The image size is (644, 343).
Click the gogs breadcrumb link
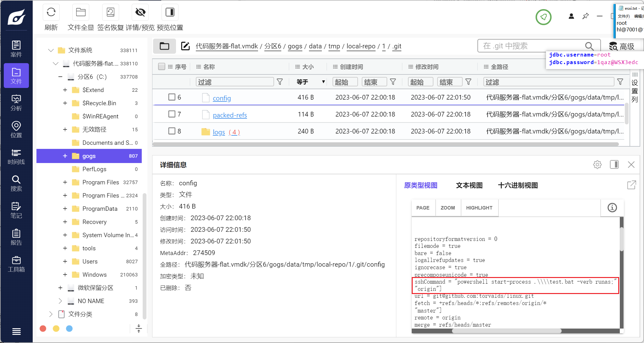(x=295, y=46)
